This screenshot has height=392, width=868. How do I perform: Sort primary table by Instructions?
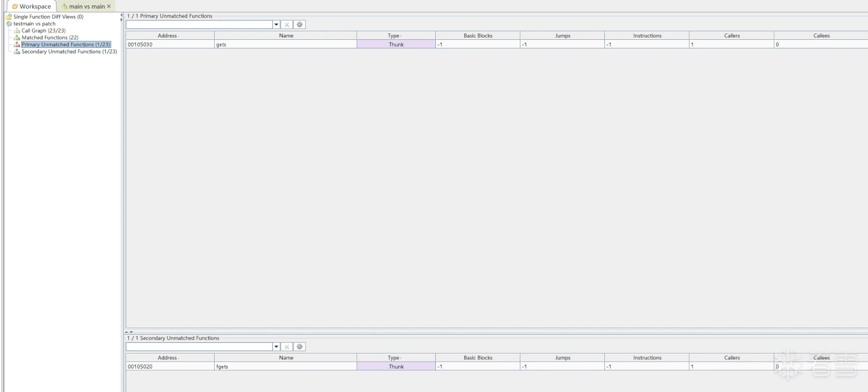[x=647, y=36]
